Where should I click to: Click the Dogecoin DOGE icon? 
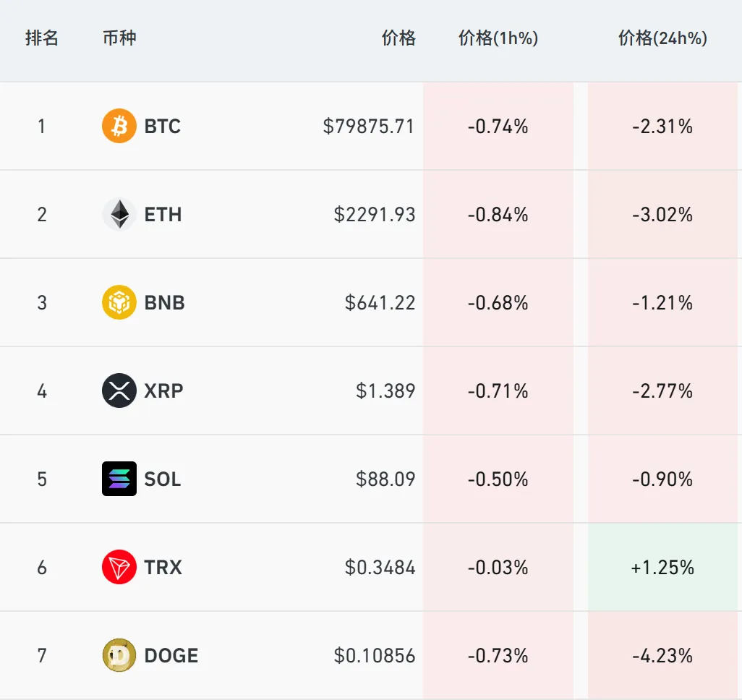(x=119, y=655)
